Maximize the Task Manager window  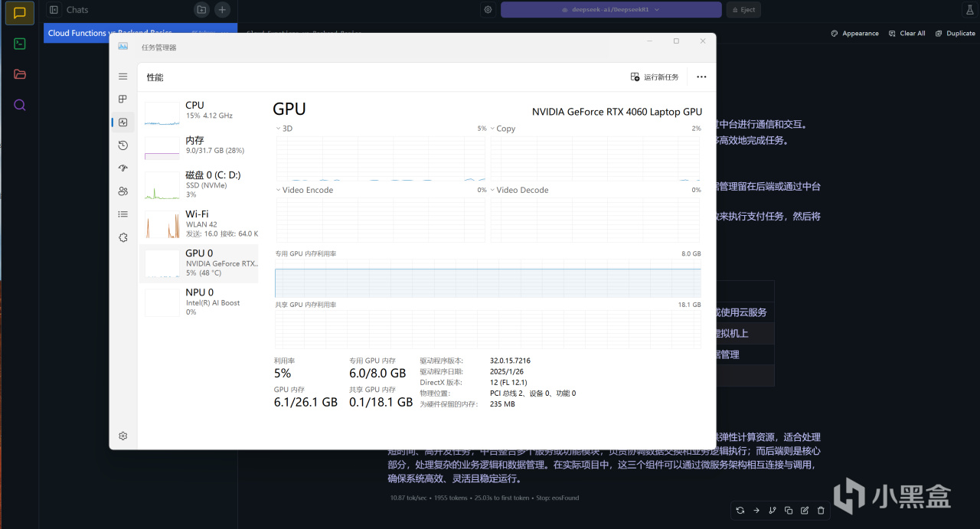tap(676, 41)
